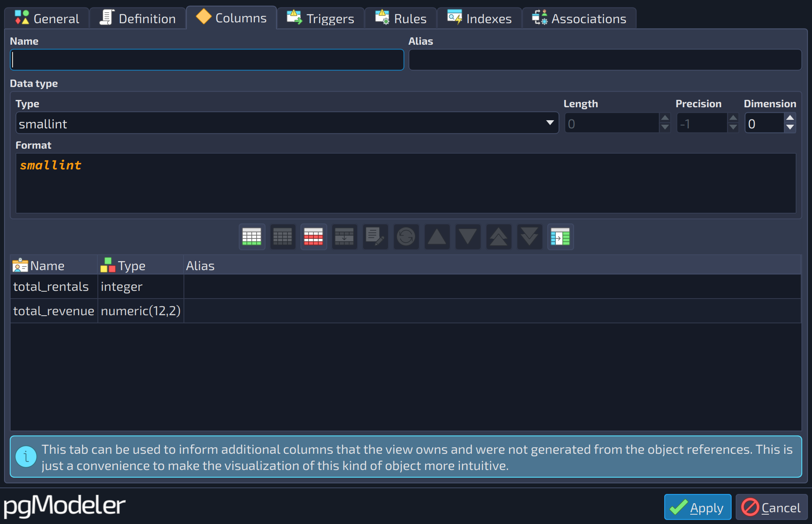Expand the Type dropdown showing smallint
This screenshot has height=524, width=812.
pyautogui.click(x=287, y=123)
